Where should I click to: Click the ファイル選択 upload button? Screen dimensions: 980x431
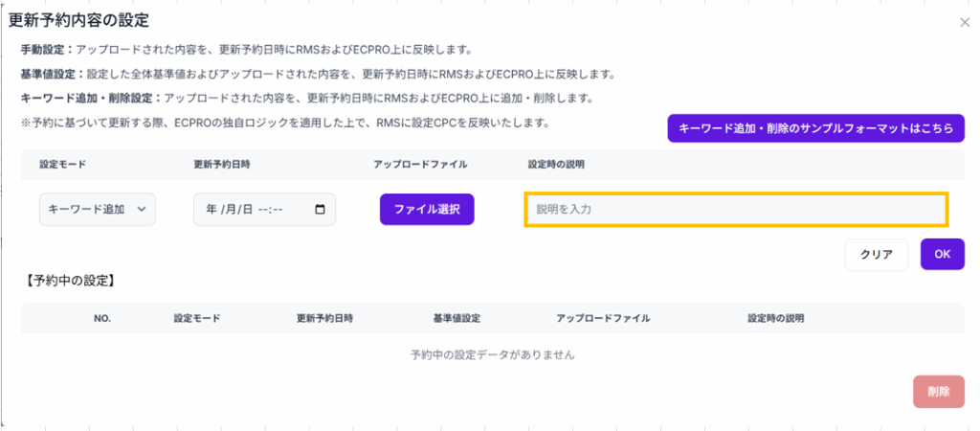(x=427, y=209)
